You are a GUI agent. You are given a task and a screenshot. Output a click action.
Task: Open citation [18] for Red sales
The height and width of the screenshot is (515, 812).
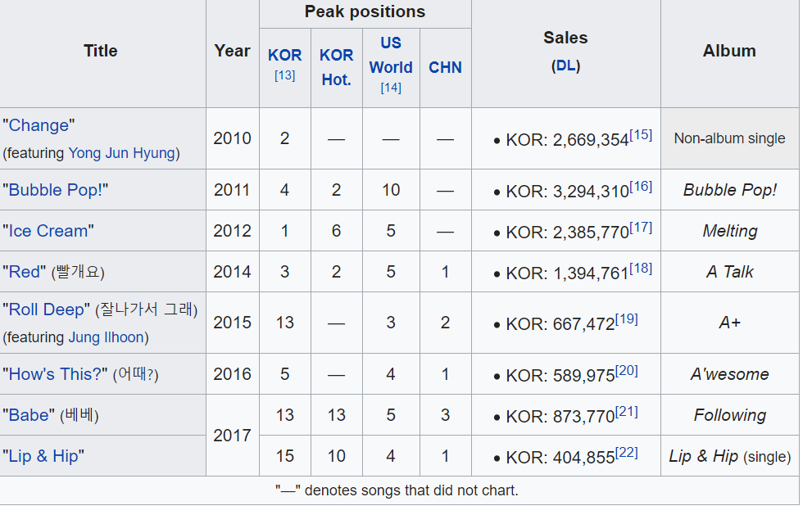pos(641,268)
